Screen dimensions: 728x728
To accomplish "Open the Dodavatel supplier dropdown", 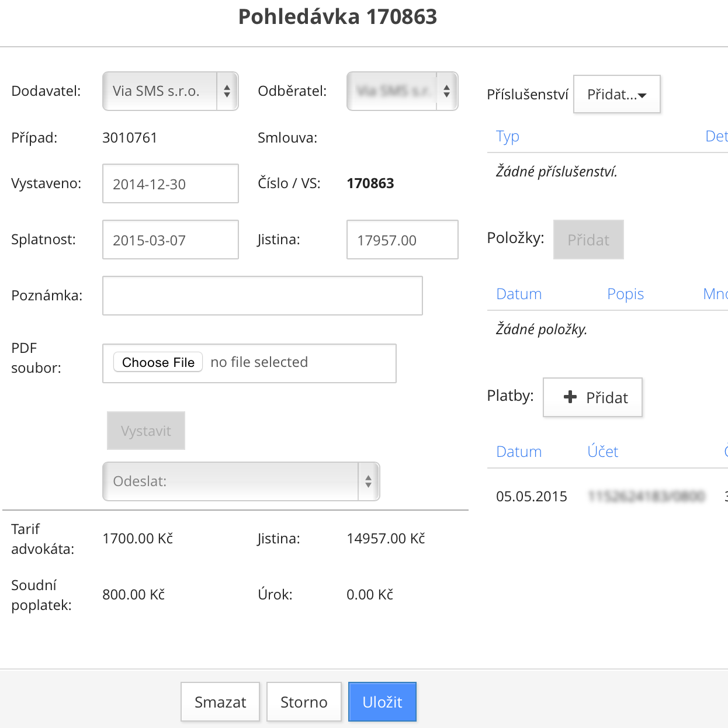I will pyautogui.click(x=170, y=91).
